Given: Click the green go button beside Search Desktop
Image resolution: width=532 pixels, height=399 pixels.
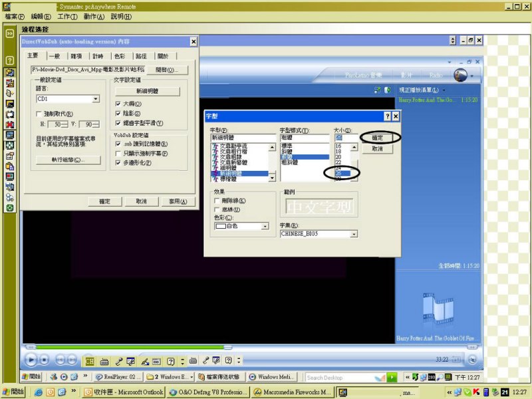Looking at the screenshot, I should 392,377.
